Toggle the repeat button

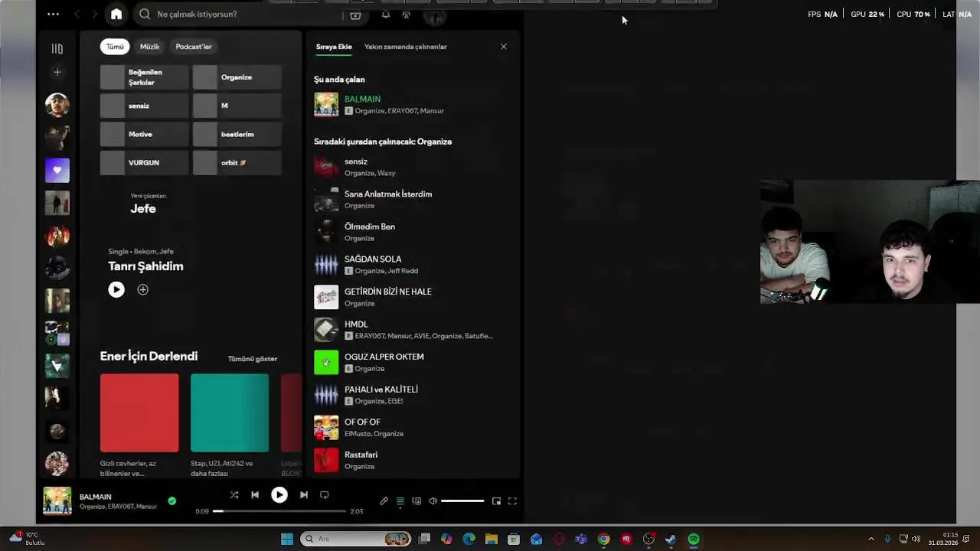[325, 495]
